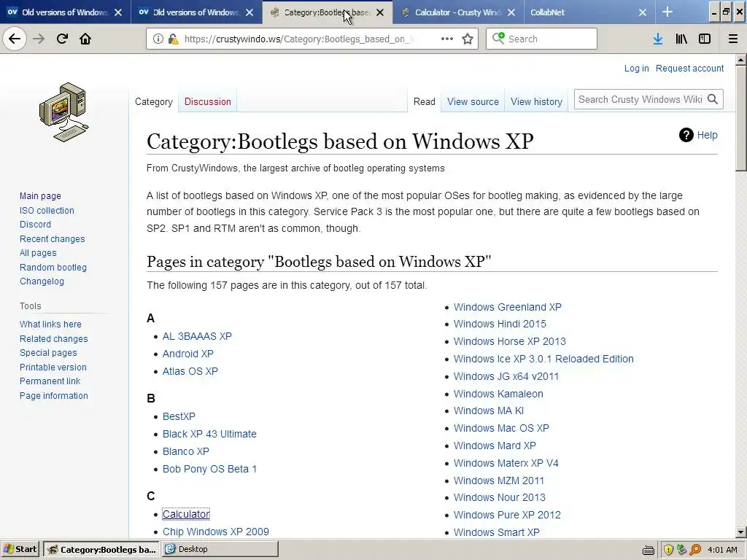This screenshot has width=747, height=560.
Task: Click What links here tool link
Action: tap(50, 324)
